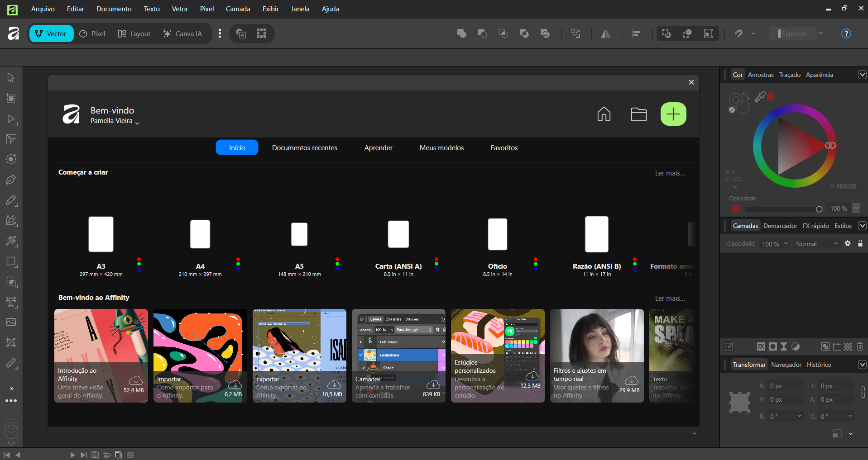Switch to Pixel studio mode

coord(92,33)
